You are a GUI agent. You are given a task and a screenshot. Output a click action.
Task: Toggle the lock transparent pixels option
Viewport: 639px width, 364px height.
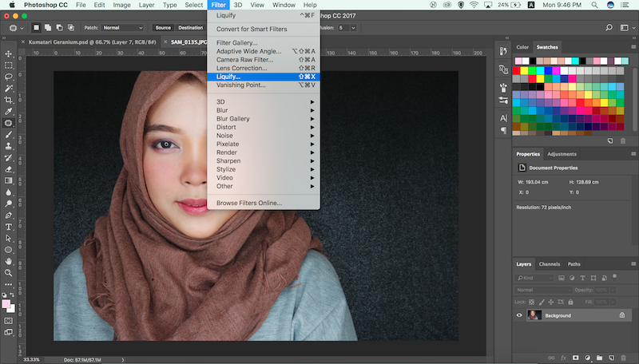pyautogui.click(x=533, y=301)
